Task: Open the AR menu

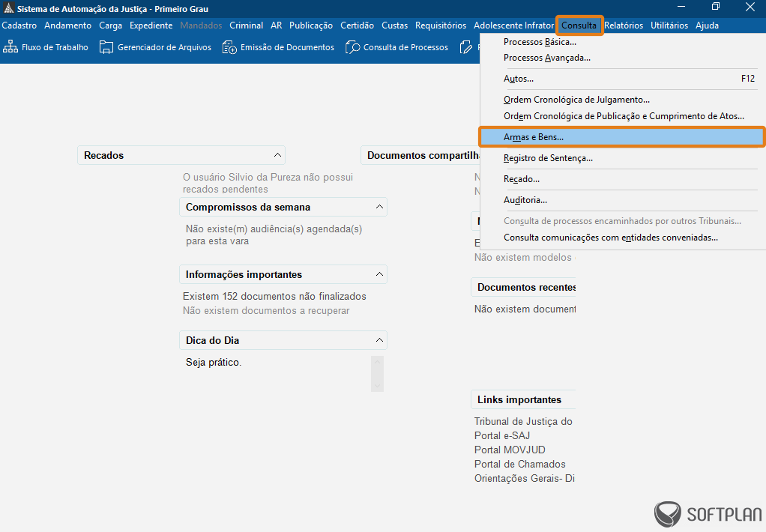Action: click(276, 25)
